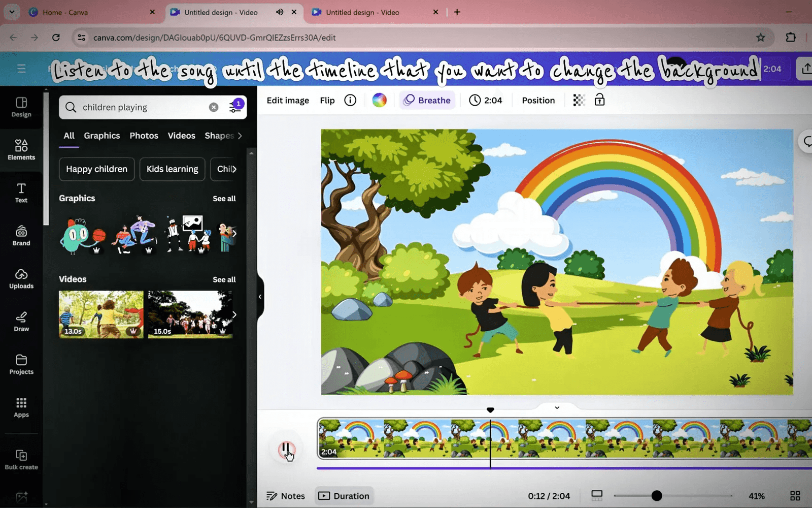Image resolution: width=812 pixels, height=508 pixels.
Task: Pause the video playback
Action: [286, 450]
